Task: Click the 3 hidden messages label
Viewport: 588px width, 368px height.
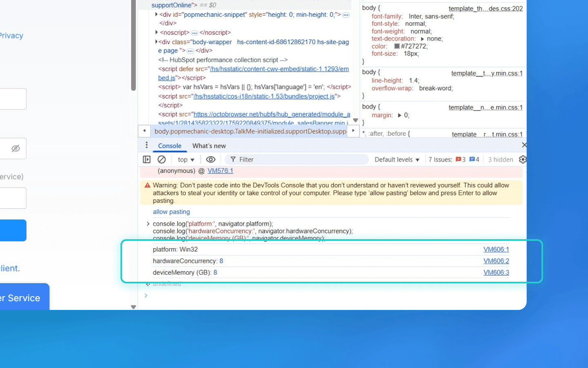Action: tap(501, 159)
